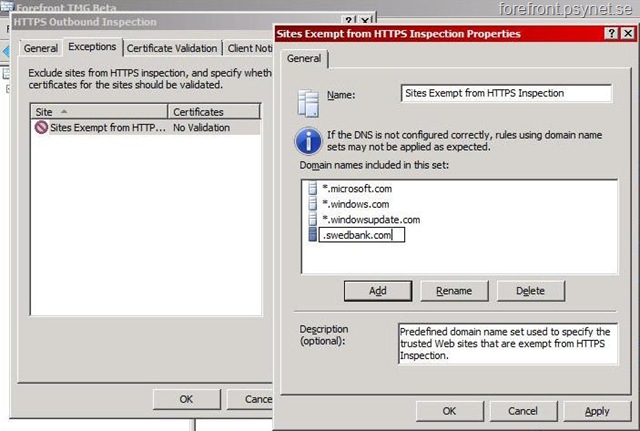The height and width of the screenshot is (431, 640).
Task: Delete the selected domain name
Action: (x=530, y=290)
